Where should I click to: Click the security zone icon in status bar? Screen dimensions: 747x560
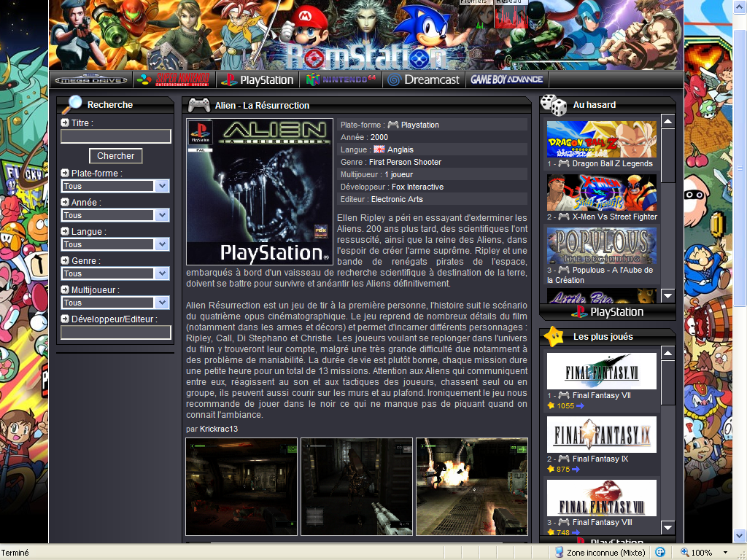tap(560, 553)
